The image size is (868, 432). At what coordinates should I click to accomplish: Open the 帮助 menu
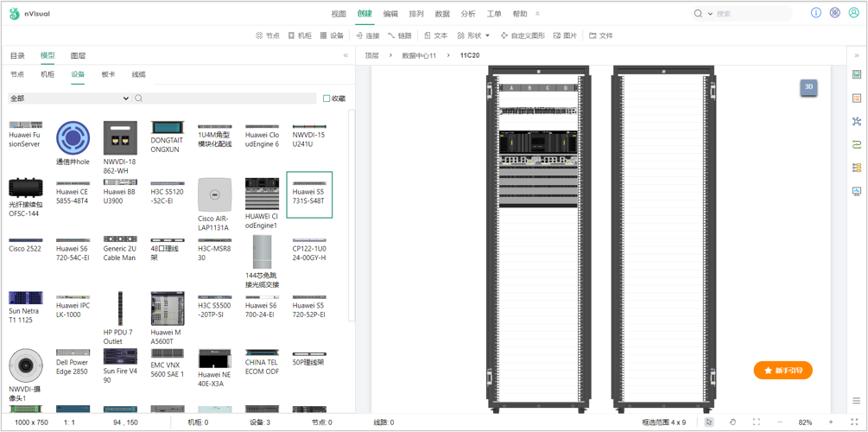coord(520,14)
